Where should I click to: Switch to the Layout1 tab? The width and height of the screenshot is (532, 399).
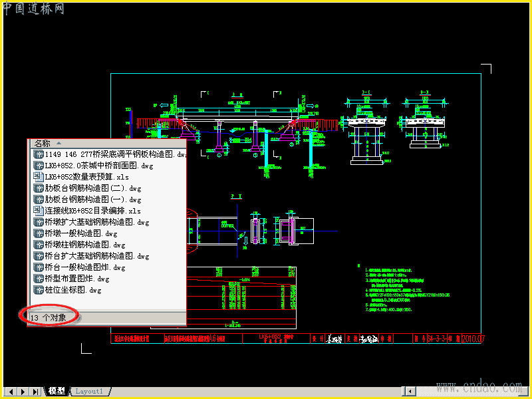(x=89, y=391)
